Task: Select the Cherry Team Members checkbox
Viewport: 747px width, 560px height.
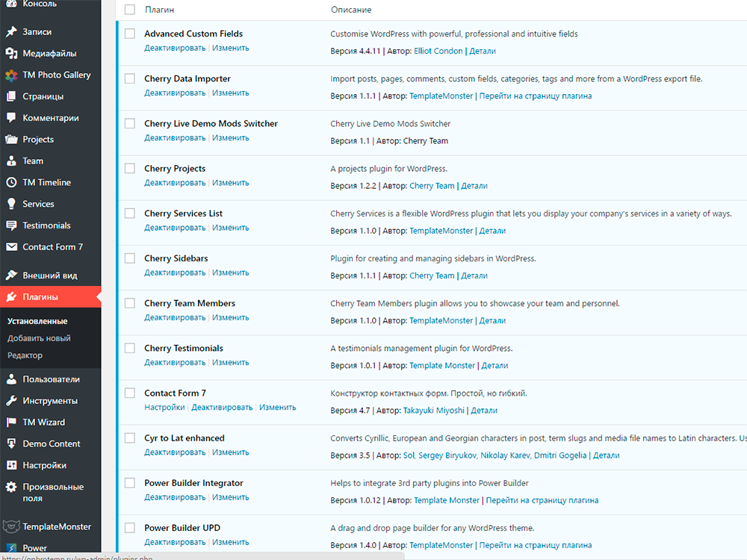Action: pyautogui.click(x=129, y=303)
